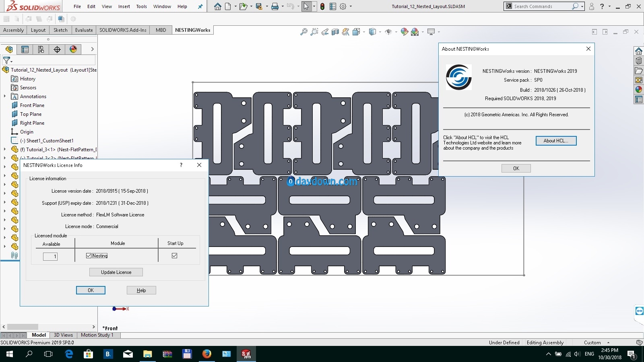
Task: Save the assembly with the Save icon
Action: [x=259, y=6]
